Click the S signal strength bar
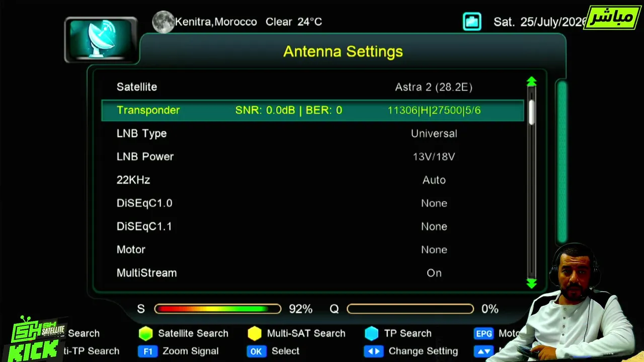The height and width of the screenshot is (362, 644). [218, 309]
